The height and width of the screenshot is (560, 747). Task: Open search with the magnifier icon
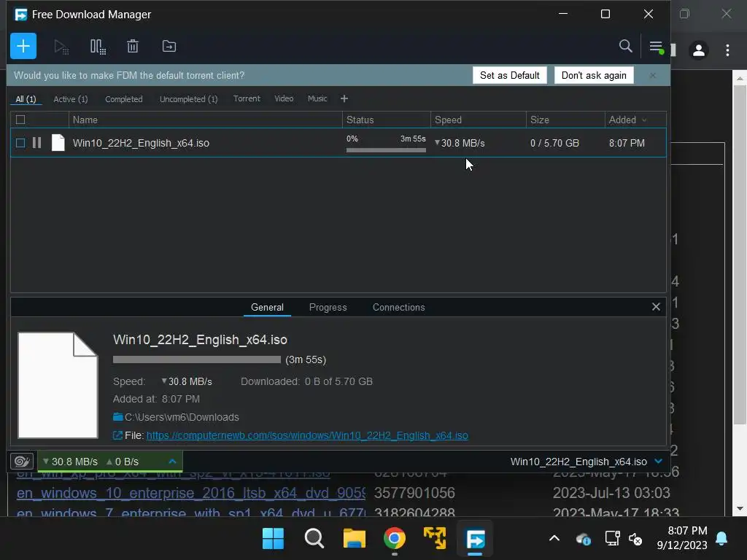click(x=625, y=46)
